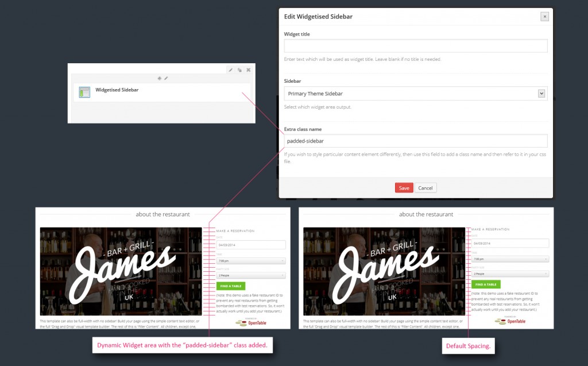Click 'Make a Reservation' title in padded preview

click(x=235, y=231)
